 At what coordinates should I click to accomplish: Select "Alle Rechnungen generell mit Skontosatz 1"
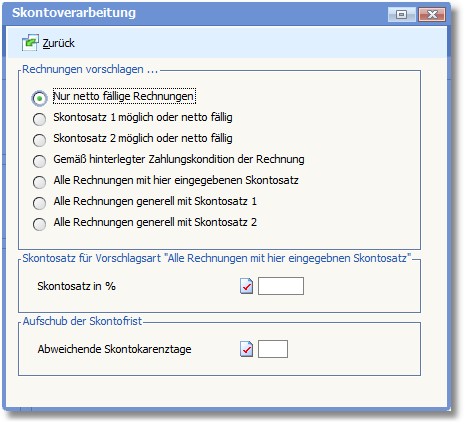click(39, 203)
